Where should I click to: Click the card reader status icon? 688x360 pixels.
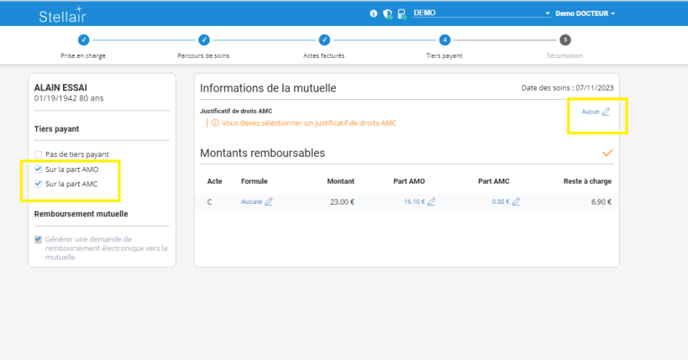tap(402, 14)
